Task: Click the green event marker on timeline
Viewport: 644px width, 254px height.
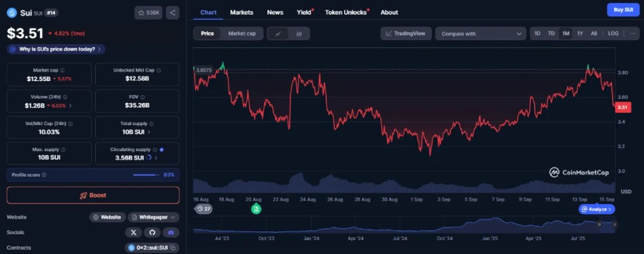Action: coord(256,209)
